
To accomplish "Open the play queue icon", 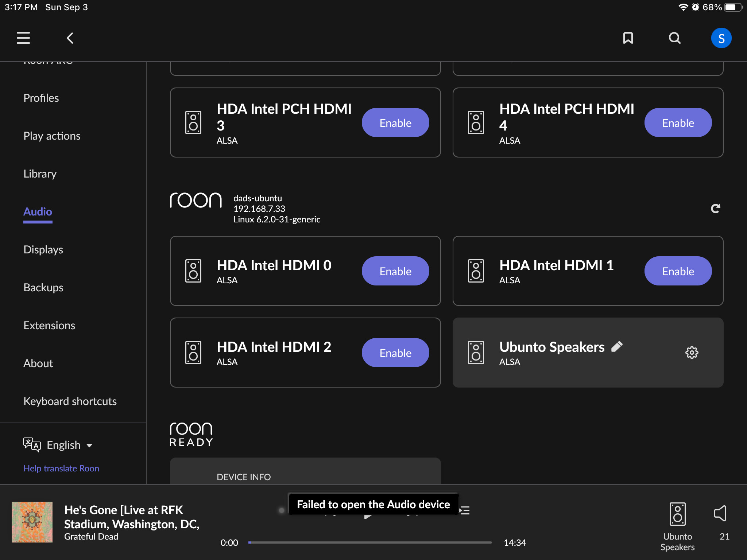I will point(465,510).
